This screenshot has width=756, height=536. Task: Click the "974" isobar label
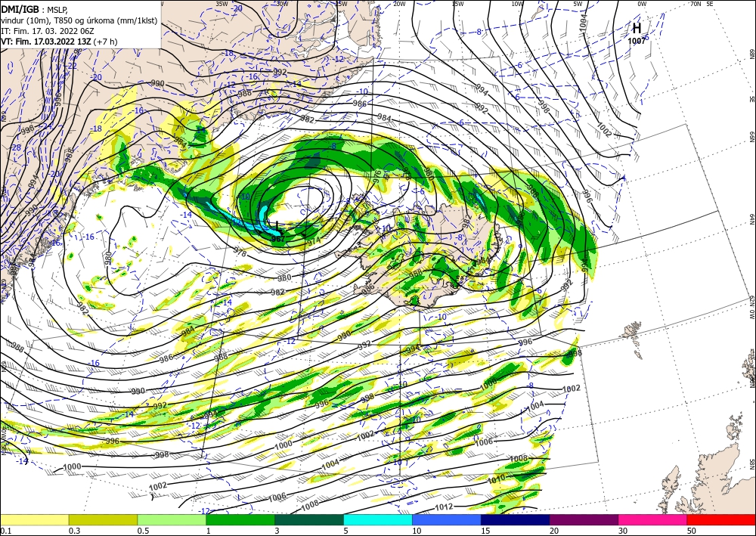[313, 240]
